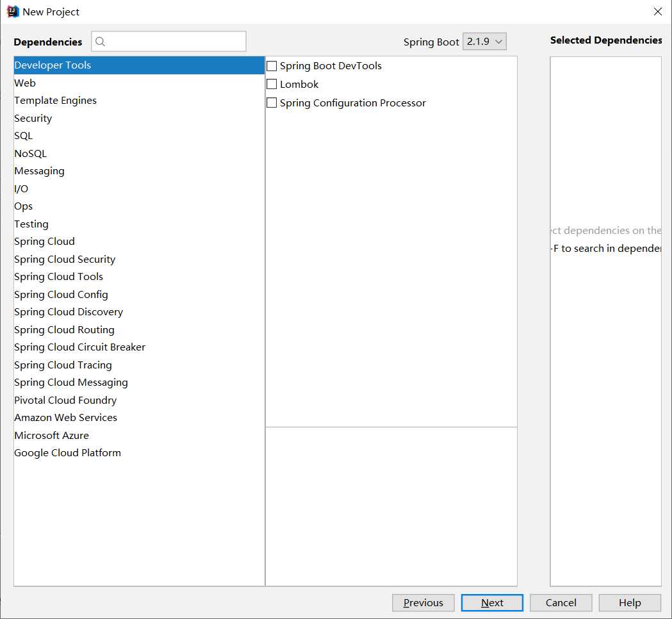Choose the Messaging category

[x=139, y=171]
